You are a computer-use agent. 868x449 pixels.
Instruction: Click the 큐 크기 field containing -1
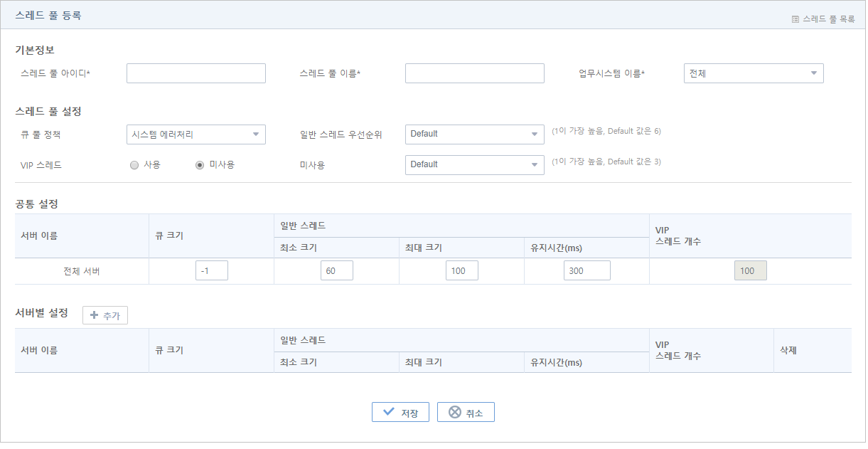pos(211,271)
